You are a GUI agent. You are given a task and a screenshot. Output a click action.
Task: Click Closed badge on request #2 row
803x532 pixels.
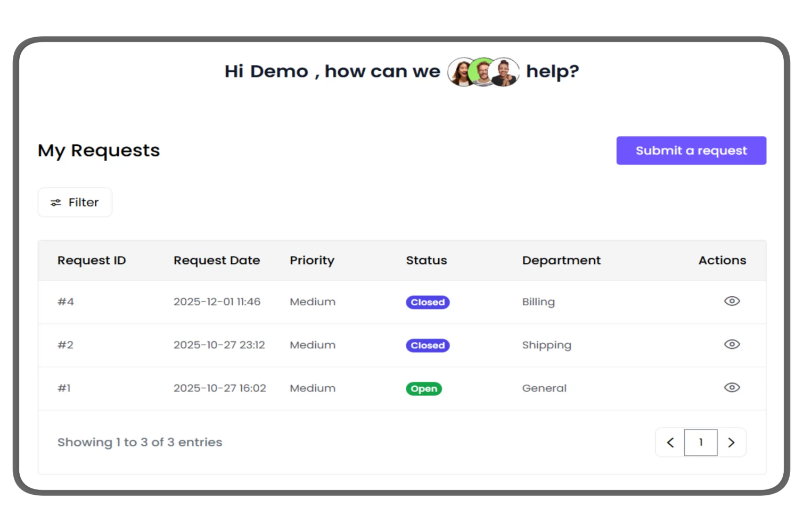pyautogui.click(x=428, y=345)
